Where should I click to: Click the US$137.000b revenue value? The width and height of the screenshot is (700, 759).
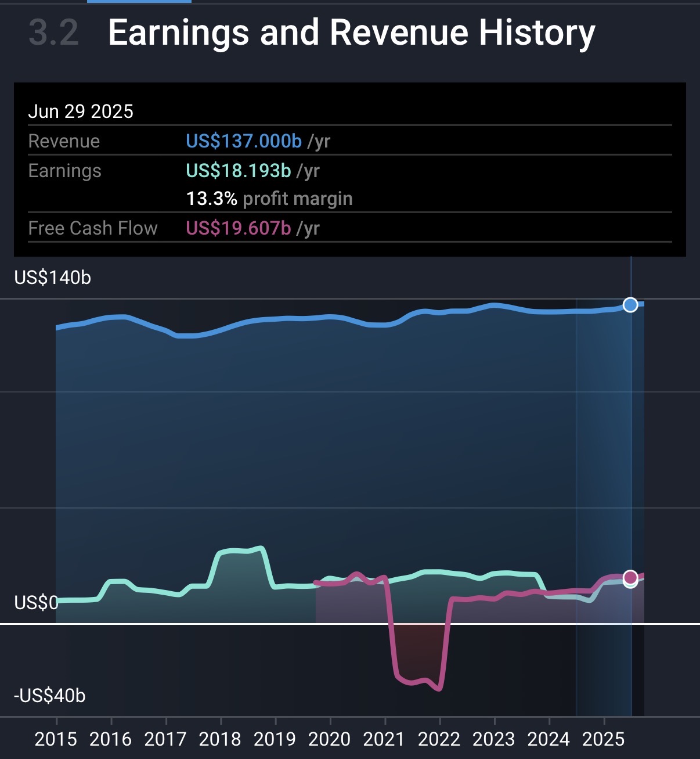[x=244, y=141]
